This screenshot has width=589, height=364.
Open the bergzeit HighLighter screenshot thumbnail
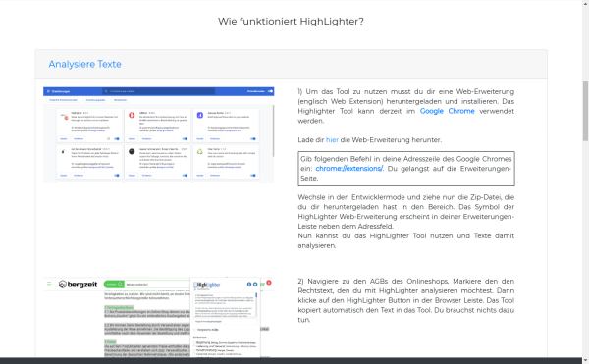pyautogui.click(x=158, y=318)
